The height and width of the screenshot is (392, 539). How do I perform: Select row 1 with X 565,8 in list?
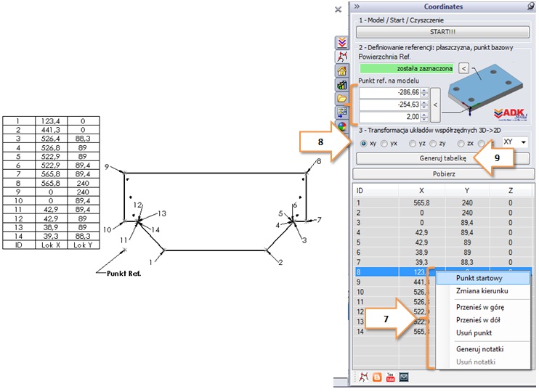443,203
